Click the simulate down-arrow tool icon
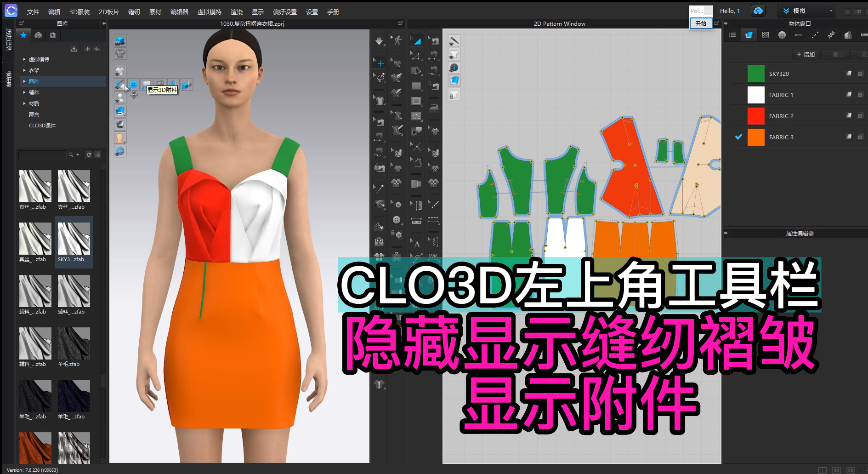The image size is (868, 474). point(379,41)
